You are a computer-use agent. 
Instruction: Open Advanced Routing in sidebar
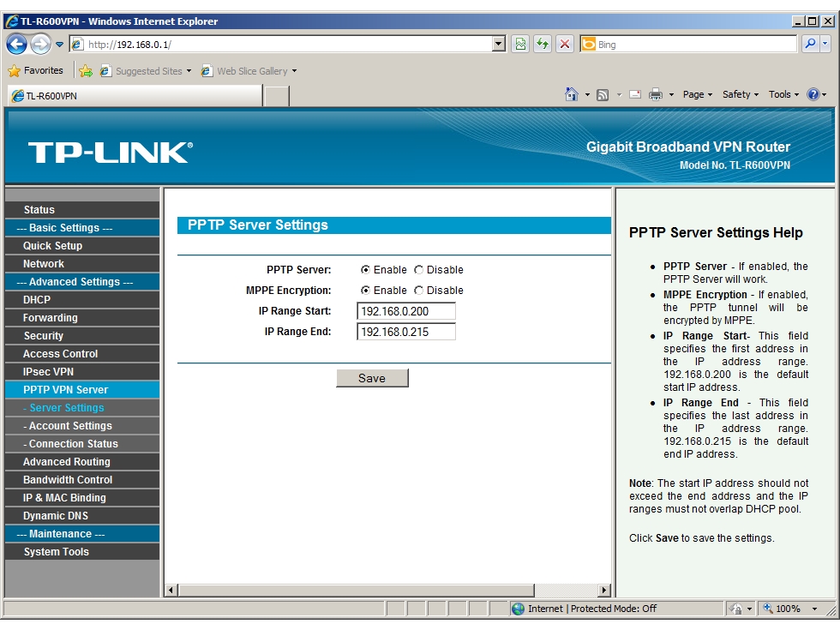tap(82, 462)
